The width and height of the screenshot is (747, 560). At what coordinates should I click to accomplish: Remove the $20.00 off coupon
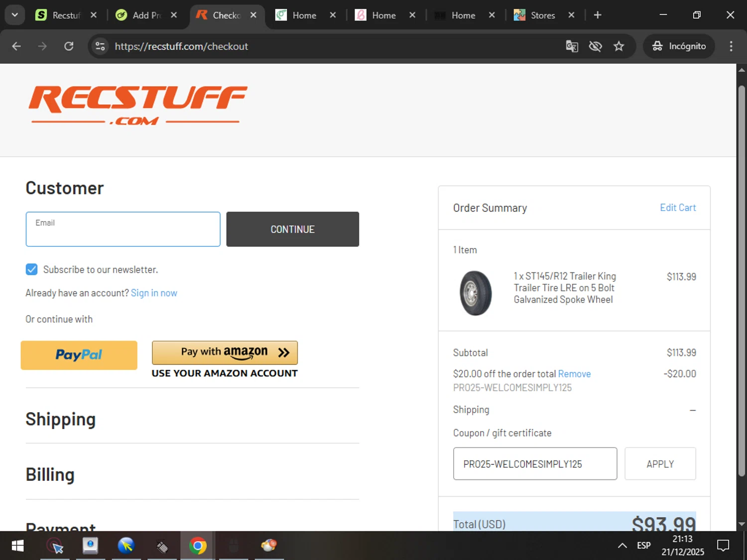tap(574, 373)
